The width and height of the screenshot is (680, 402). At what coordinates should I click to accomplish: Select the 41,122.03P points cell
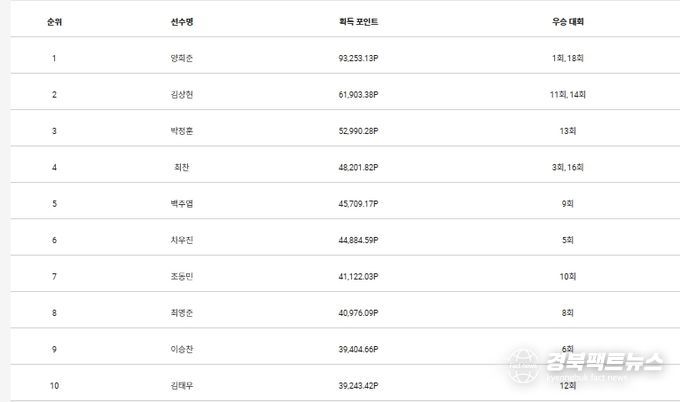[359, 275]
